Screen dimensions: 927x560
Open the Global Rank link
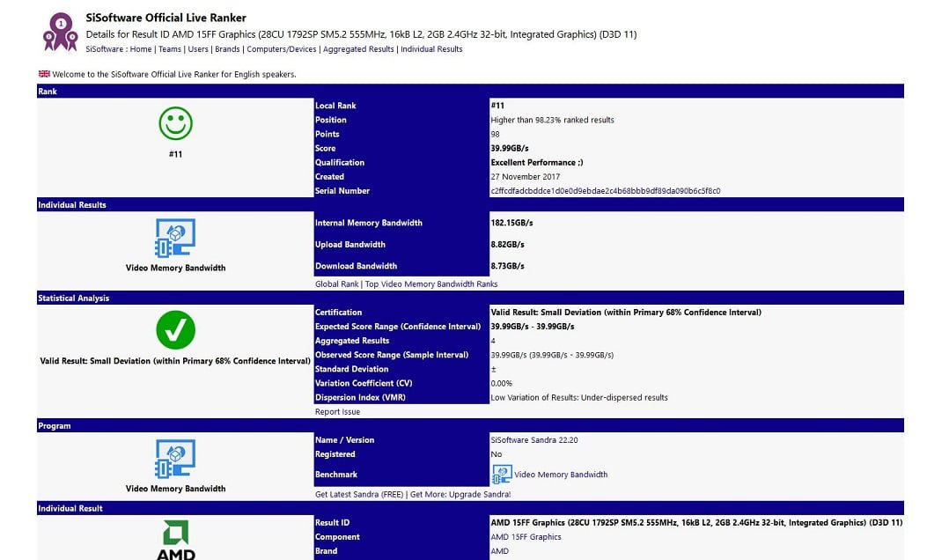click(x=337, y=284)
